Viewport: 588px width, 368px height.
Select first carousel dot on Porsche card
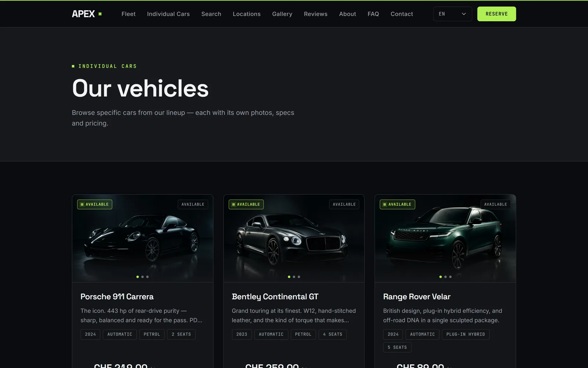click(137, 277)
